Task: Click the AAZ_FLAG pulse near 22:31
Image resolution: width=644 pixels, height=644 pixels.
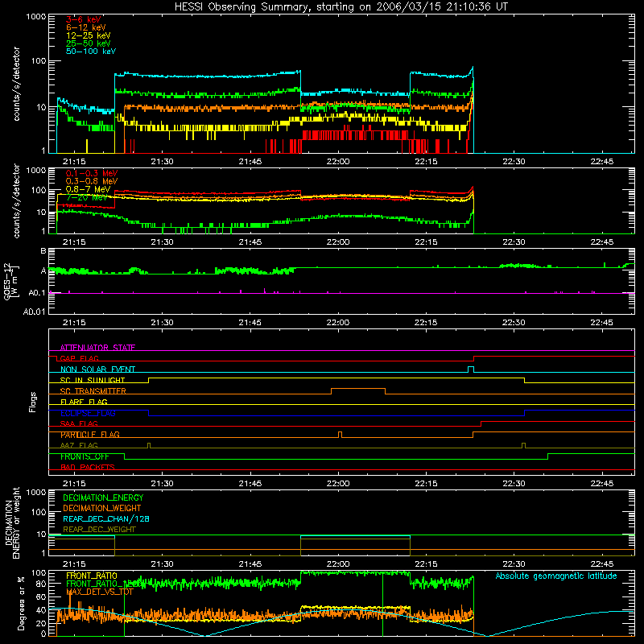Action: (x=524, y=445)
